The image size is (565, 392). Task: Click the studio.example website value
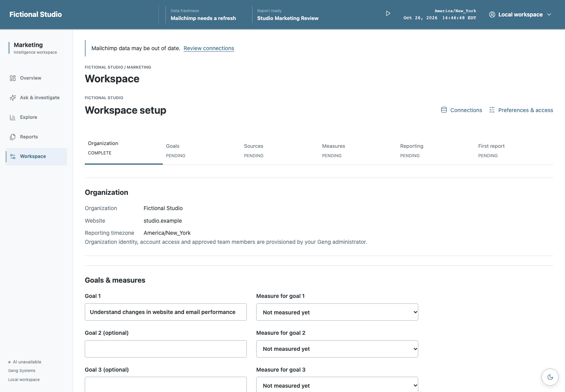click(x=163, y=221)
